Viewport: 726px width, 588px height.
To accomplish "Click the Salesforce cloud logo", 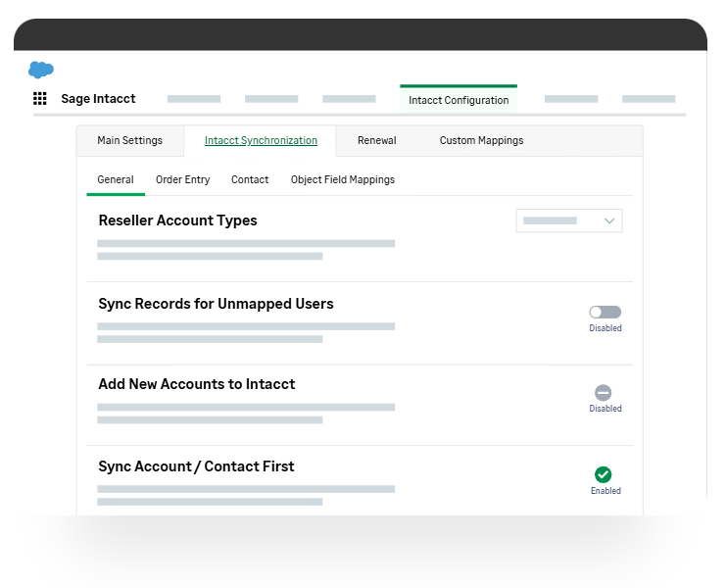I will (x=41, y=70).
